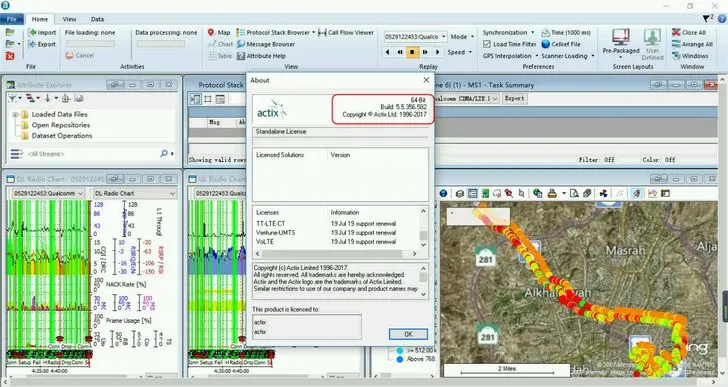This screenshot has width=728, height=387.
Task: Open the Scanner Loading dropdown
Action: [567, 56]
